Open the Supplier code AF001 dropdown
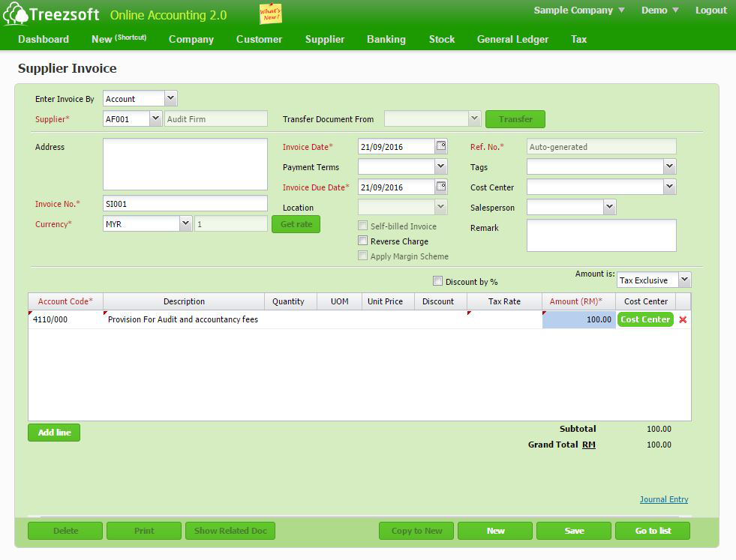Image resolution: width=736 pixels, height=560 pixels. pyautogui.click(x=156, y=118)
